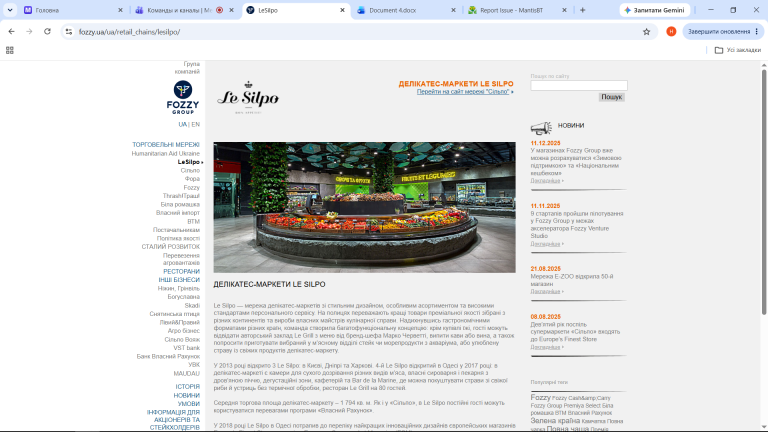
Task: Open НОВИНИ menu section in sidebar
Action: point(187,395)
